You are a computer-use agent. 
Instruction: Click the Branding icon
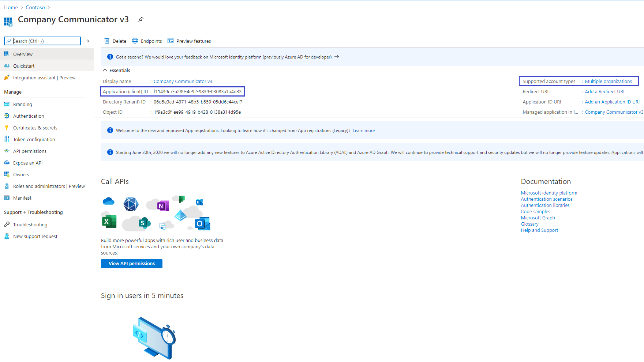[x=7, y=104]
